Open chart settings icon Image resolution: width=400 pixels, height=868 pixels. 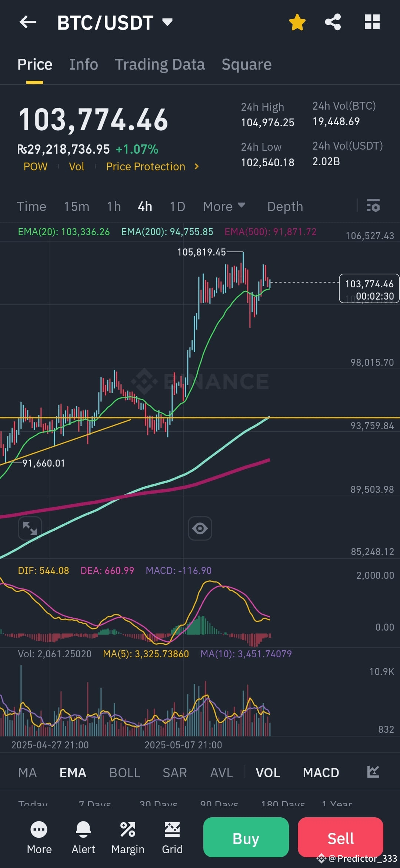pyautogui.click(x=373, y=206)
